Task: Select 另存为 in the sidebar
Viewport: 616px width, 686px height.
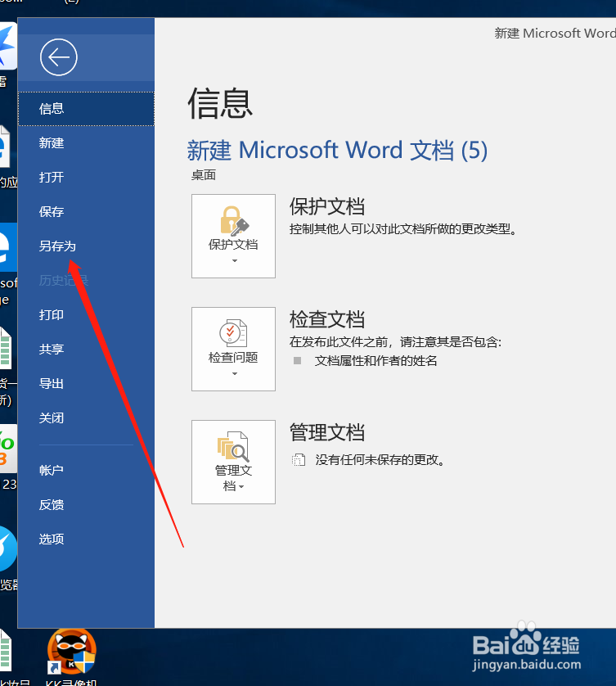Action: pos(86,246)
